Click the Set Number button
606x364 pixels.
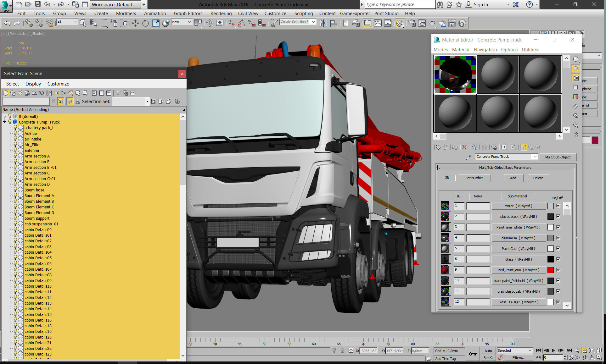pyautogui.click(x=474, y=178)
